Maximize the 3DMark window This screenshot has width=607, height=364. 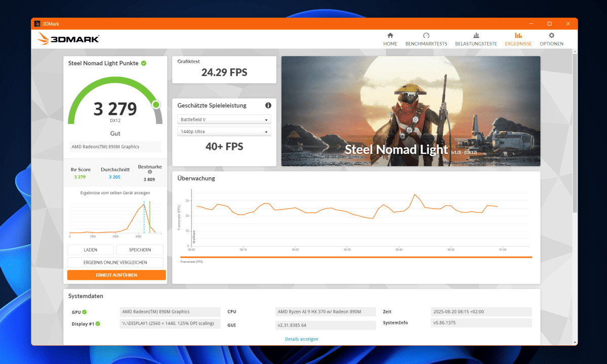tap(549, 24)
